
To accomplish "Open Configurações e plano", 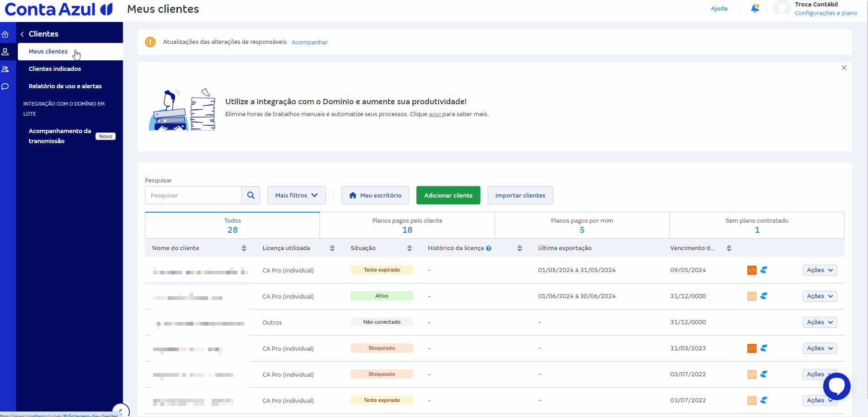I will click(826, 13).
